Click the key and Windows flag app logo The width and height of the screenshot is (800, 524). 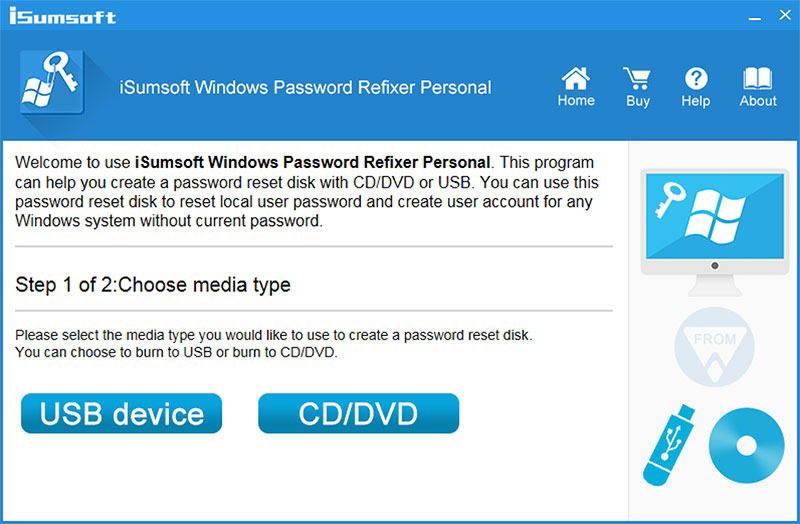52,82
